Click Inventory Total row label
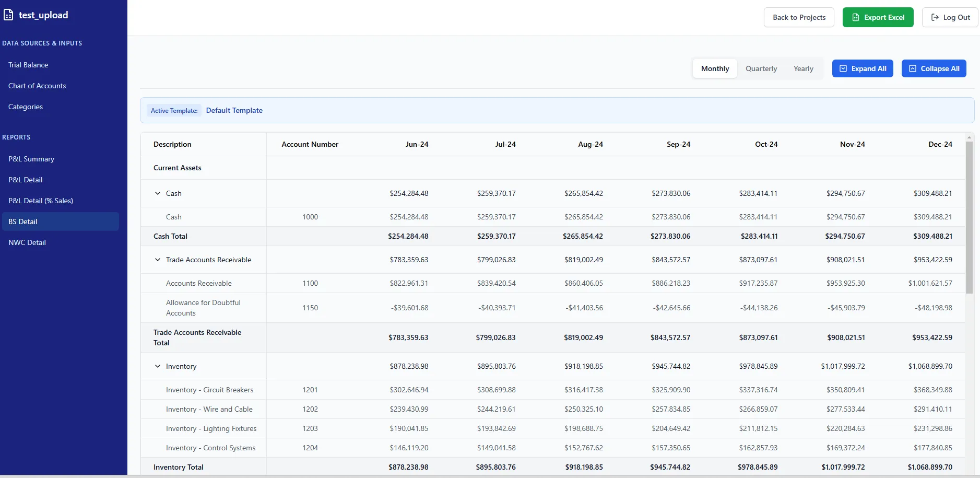Viewport: 980px width, 478px height. 179,467
